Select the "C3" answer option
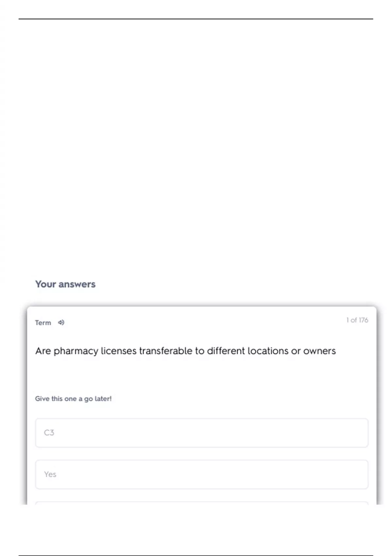The width and height of the screenshot is (392, 556). pos(202,433)
